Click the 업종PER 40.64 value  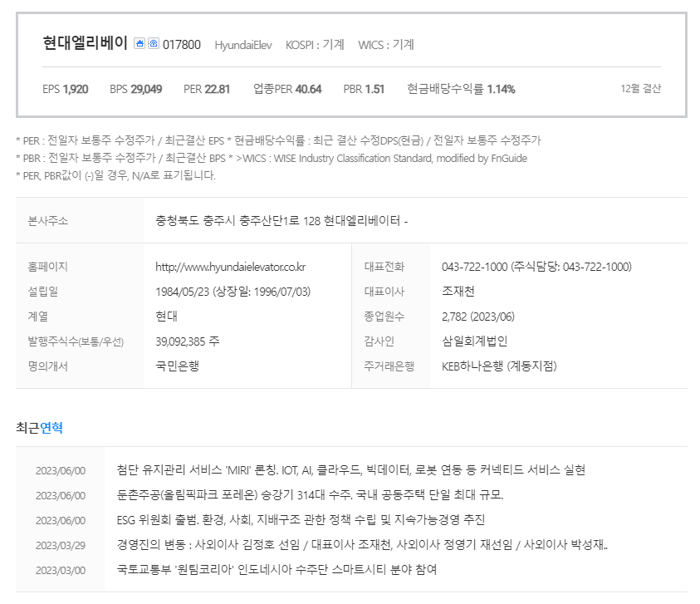click(x=287, y=90)
